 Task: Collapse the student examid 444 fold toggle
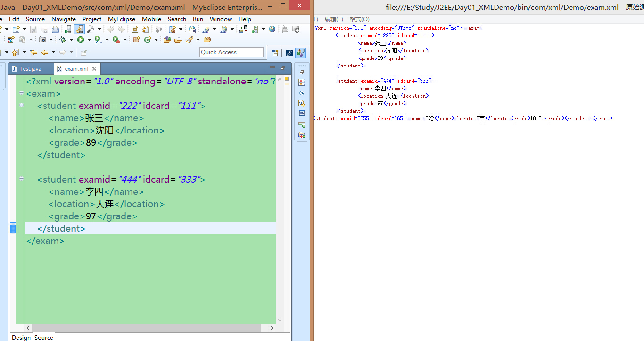21,179
